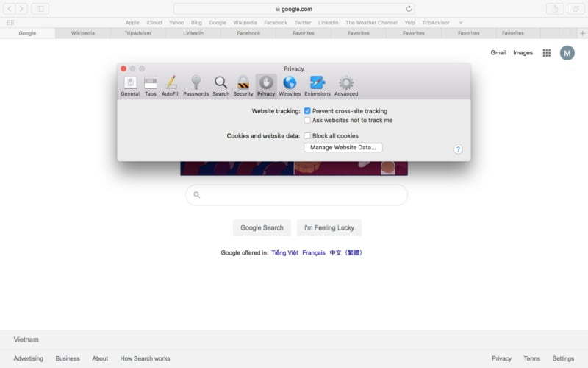Viewport: 588px width, 368px height.
Task: Open the Images link
Action: tap(523, 52)
